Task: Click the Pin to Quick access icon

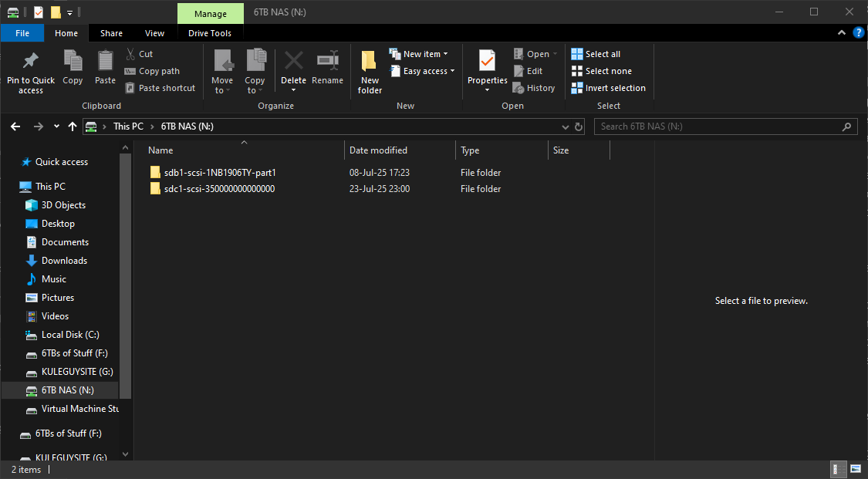Action: (x=31, y=62)
